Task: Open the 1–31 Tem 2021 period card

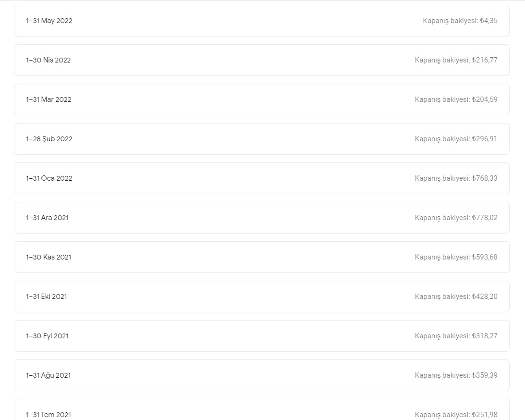Action: [261, 410]
